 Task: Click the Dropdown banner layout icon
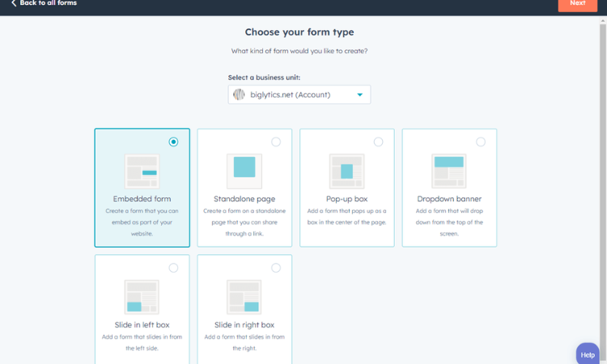pos(449,171)
